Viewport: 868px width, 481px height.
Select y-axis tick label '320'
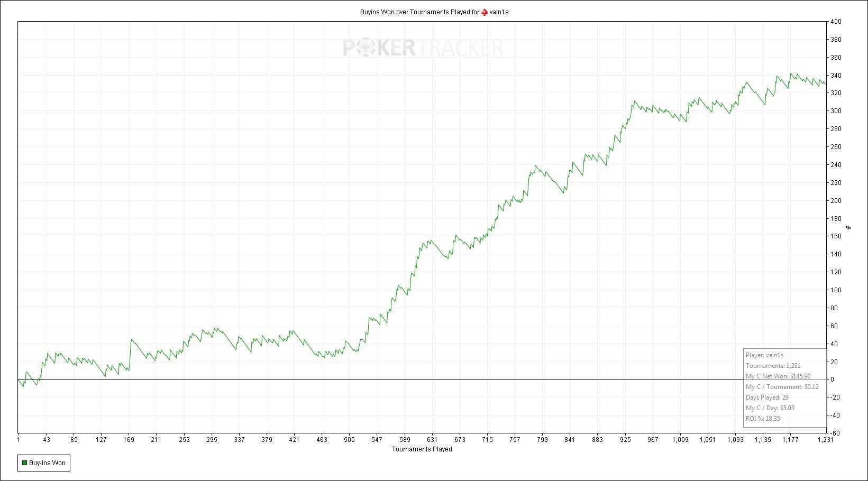pyautogui.click(x=836, y=93)
